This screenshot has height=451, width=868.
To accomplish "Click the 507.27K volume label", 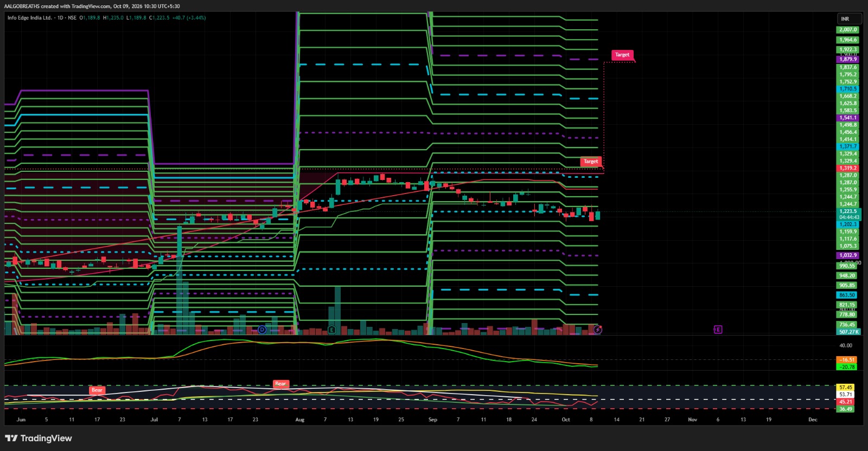I will coord(849,332).
